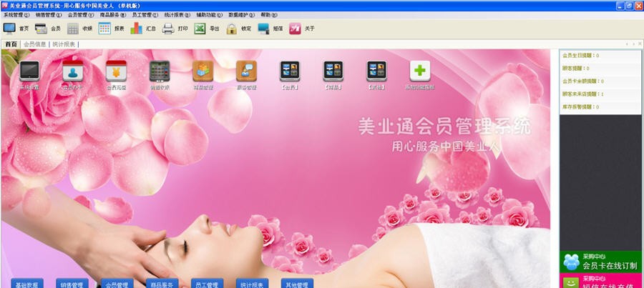The height and width of the screenshot is (288, 644).
Task: Open 员工管理 menu in menu bar
Action: 145,15
